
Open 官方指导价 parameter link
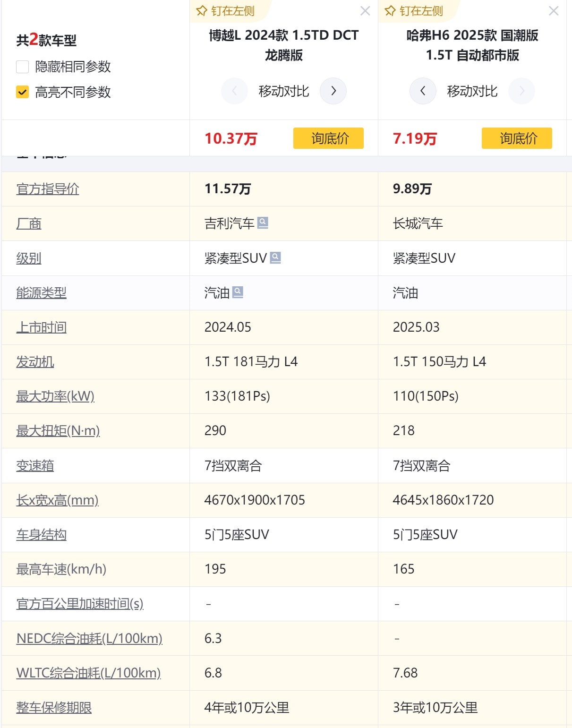pyautogui.click(x=48, y=189)
